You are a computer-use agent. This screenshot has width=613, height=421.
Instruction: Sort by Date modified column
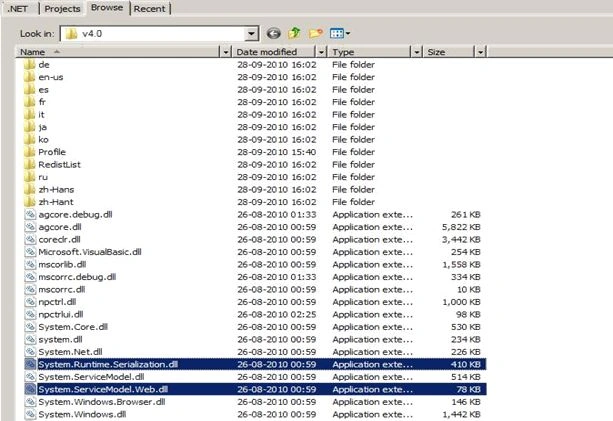(x=274, y=52)
